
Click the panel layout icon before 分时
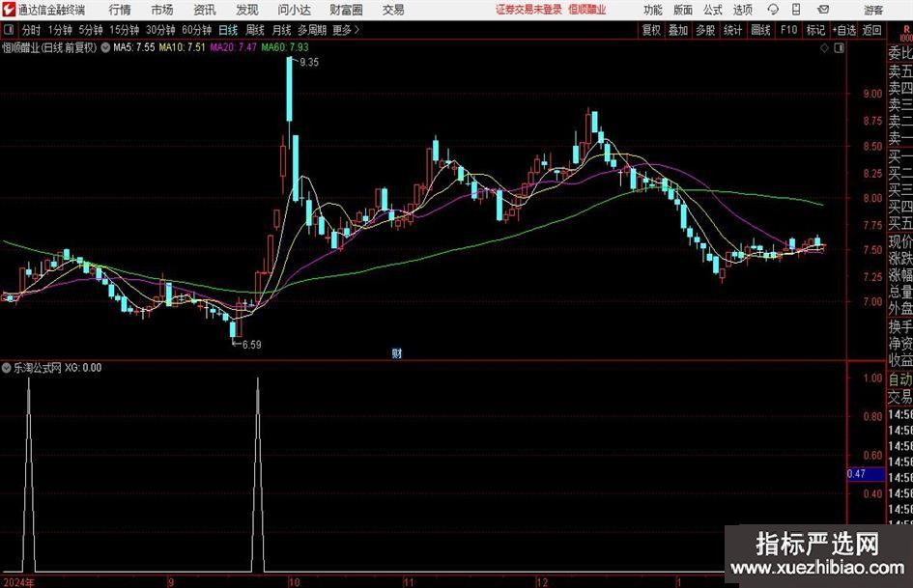click(x=9, y=30)
